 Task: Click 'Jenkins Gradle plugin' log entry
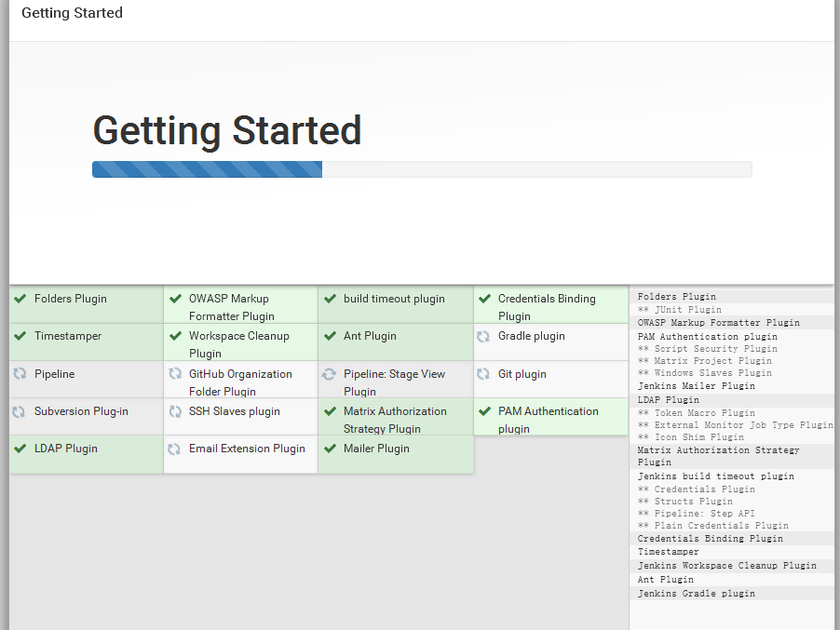[697, 594]
